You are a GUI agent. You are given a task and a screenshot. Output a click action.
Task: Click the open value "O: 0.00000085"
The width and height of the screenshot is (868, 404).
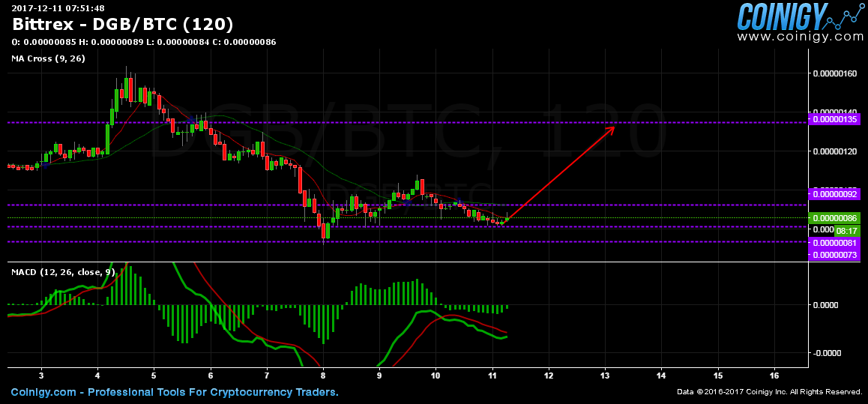(43, 42)
